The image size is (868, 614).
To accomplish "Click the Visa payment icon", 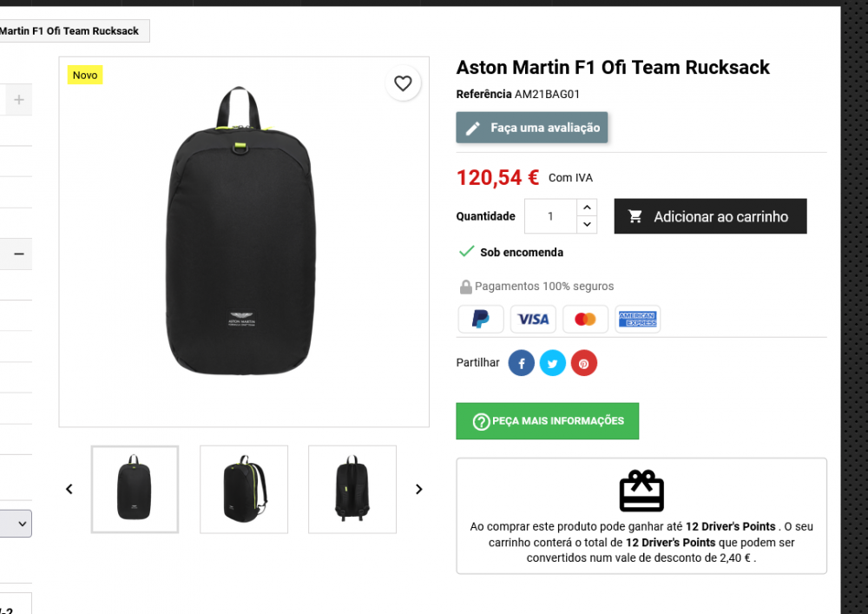I will (x=533, y=319).
